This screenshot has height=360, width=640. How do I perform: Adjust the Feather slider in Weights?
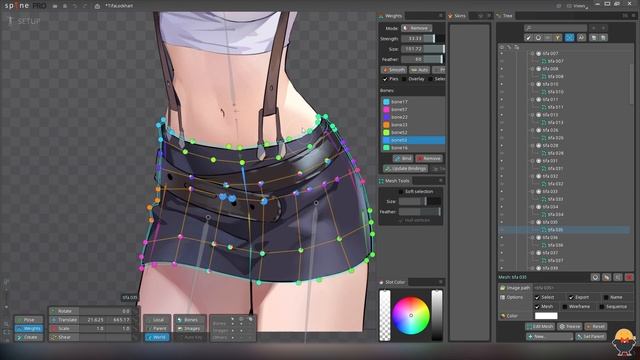[x=422, y=60]
